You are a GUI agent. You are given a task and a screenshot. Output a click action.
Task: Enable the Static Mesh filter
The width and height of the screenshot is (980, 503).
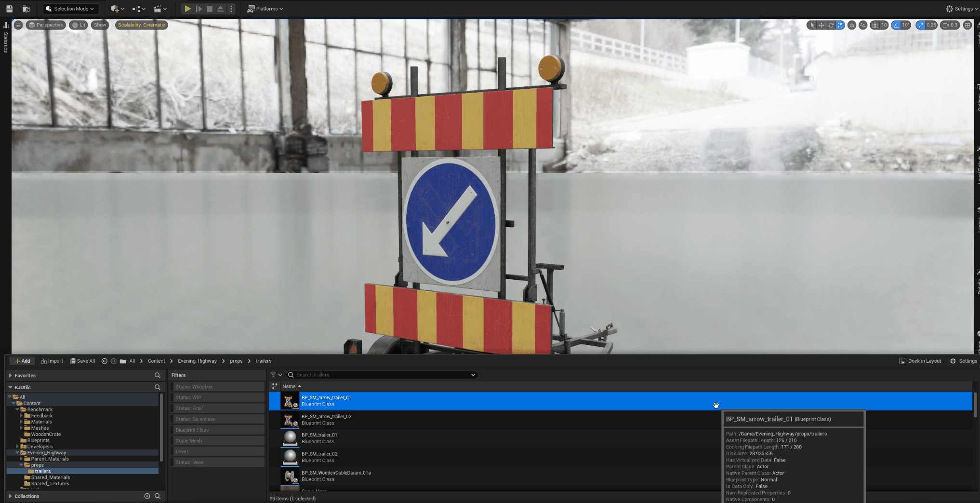click(217, 441)
